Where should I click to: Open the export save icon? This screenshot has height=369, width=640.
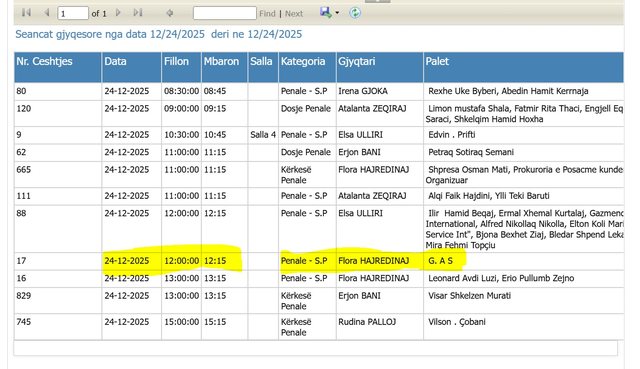[325, 12]
